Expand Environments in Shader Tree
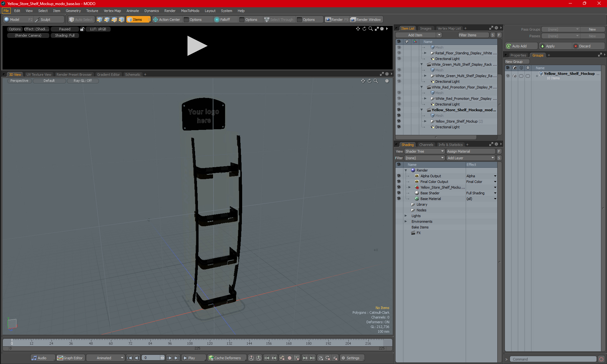607x364 pixels. pos(406,221)
